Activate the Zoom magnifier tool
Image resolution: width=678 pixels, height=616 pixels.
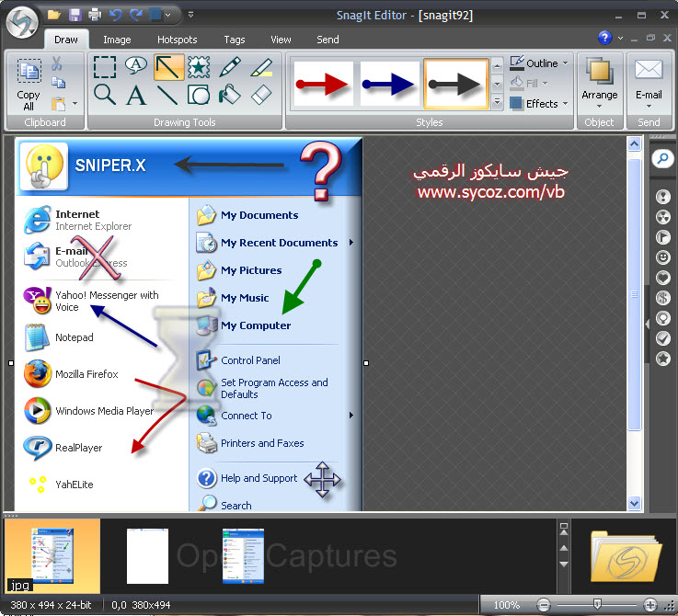[105, 95]
